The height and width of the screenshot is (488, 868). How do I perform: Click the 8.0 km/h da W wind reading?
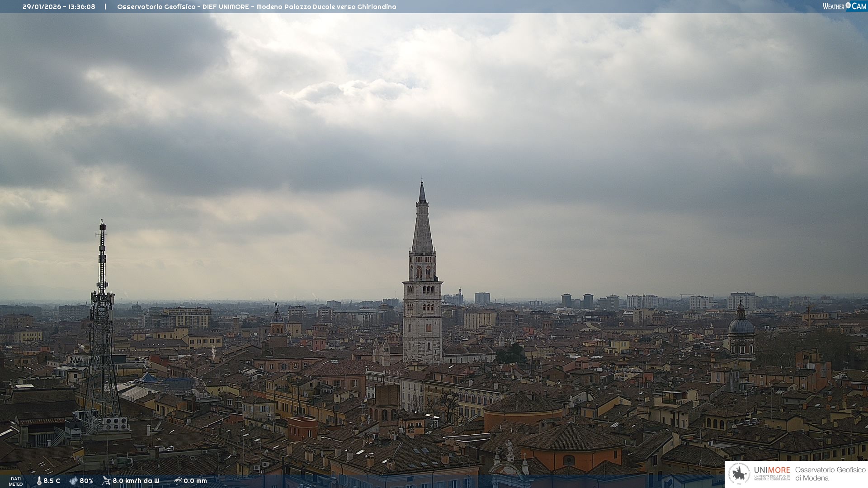click(136, 481)
